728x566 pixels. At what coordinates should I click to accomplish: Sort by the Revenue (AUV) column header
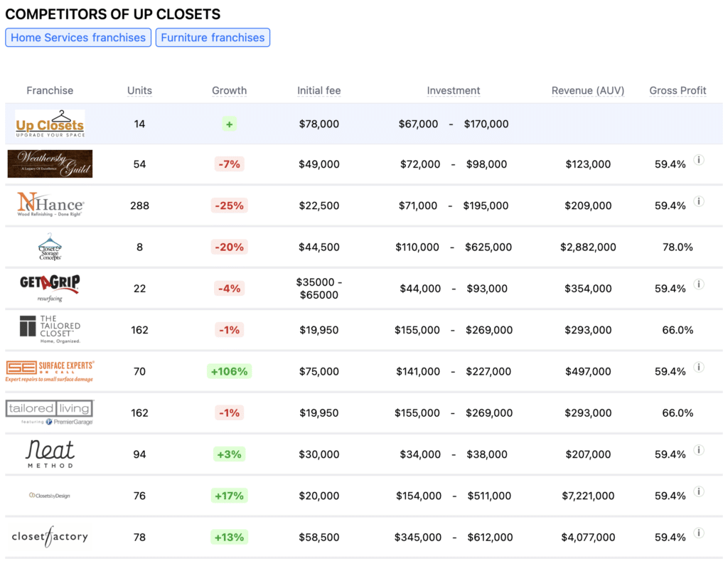click(x=588, y=90)
